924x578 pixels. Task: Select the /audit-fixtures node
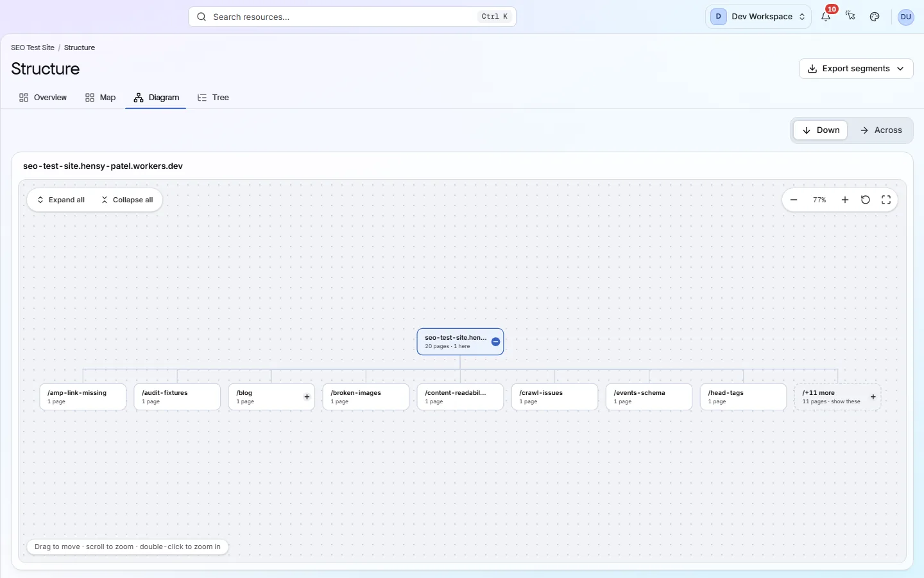coord(177,397)
